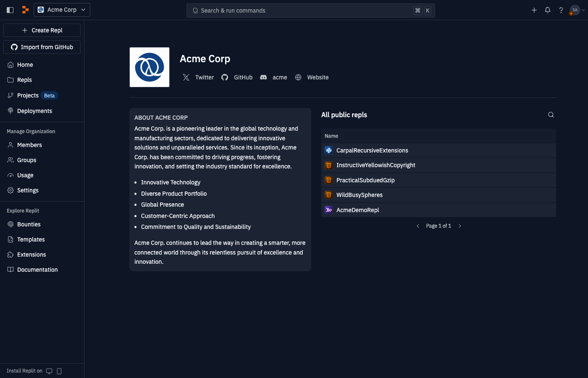The image size is (588, 378).
Task: Click HTML icon beside WildBusySpheres
Action: click(329, 195)
